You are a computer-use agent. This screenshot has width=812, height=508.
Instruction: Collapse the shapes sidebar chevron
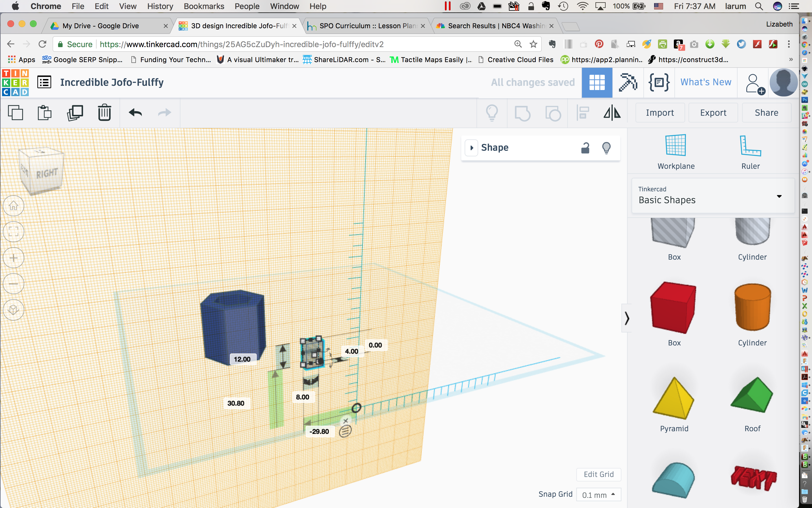point(626,318)
